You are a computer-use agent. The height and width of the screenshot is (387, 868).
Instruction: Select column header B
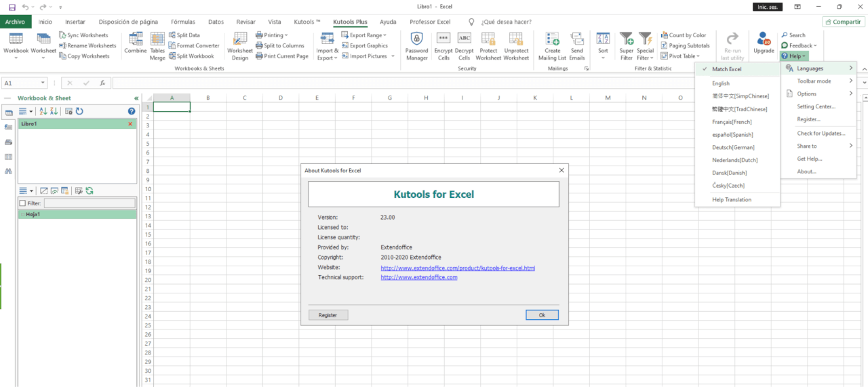click(208, 98)
